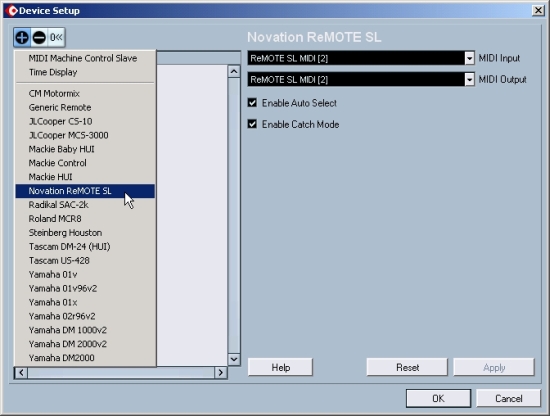The image size is (550, 416).
Task: Select Tascam US-428 entry
Action: coord(85,261)
